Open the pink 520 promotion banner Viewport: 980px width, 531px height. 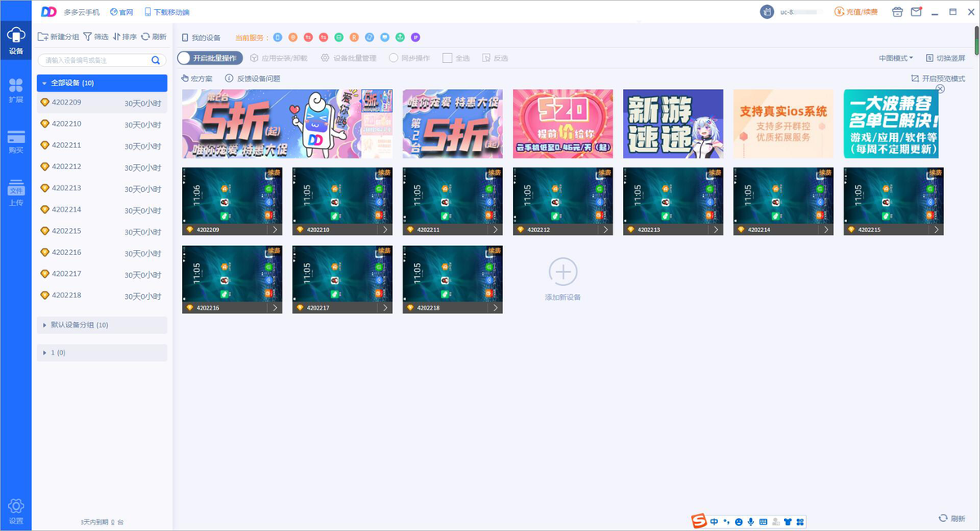pyautogui.click(x=563, y=123)
